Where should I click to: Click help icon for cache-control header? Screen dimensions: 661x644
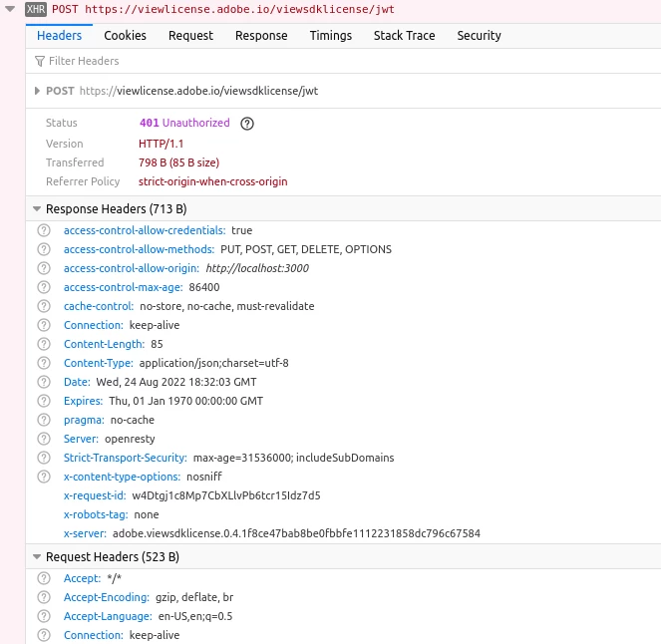44,306
